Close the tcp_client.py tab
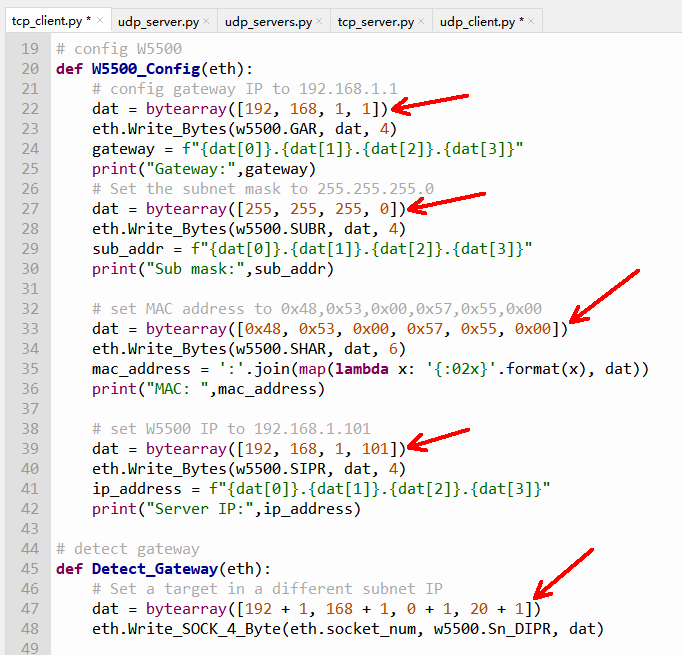This screenshot has height=655, width=682. (x=100, y=20)
